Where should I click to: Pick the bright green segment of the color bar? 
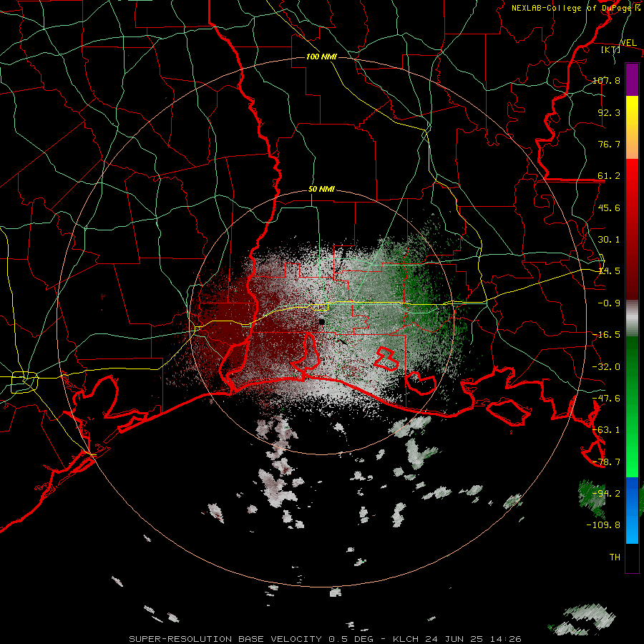click(632, 406)
